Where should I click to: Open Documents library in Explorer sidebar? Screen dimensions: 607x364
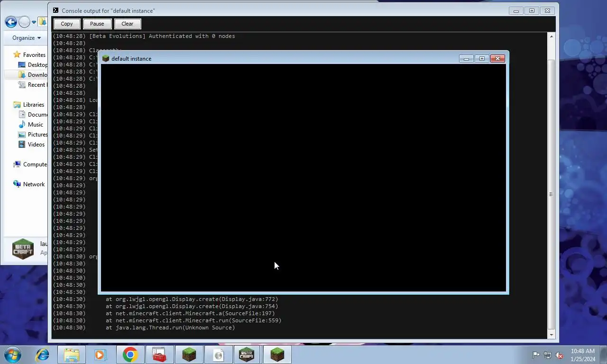click(37, 115)
